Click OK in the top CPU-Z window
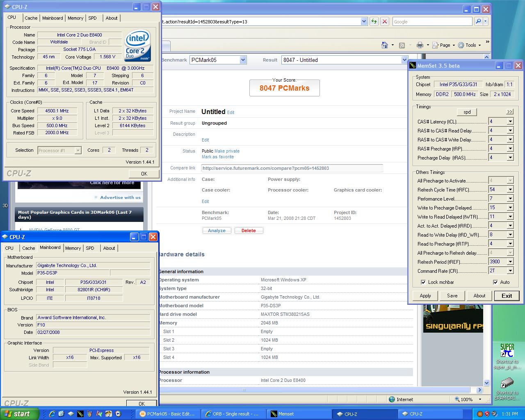The image size is (525, 420). tap(144, 173)
